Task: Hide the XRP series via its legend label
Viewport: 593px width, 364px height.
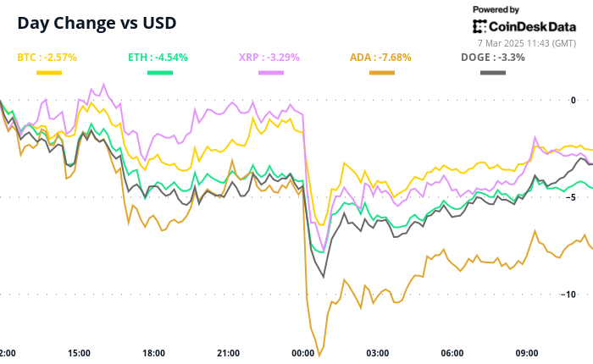Action: click(270, 58)
